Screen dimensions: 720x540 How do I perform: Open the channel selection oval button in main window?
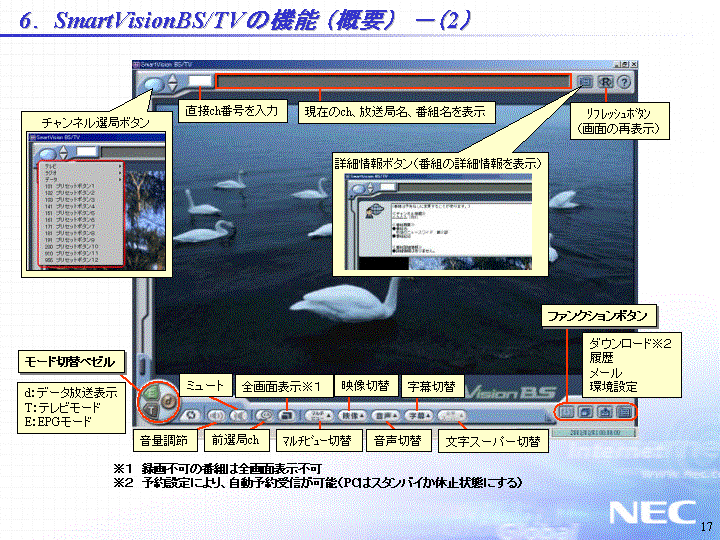[x=153, y=84]
